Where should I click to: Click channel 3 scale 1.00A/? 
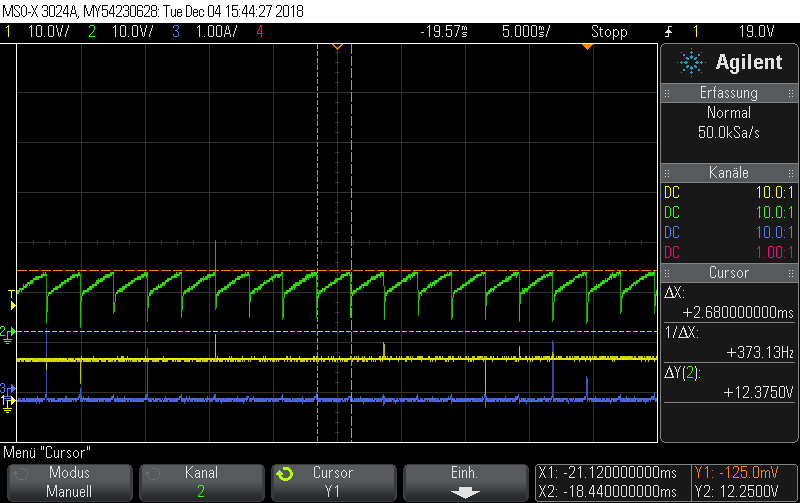coord(216,32)
